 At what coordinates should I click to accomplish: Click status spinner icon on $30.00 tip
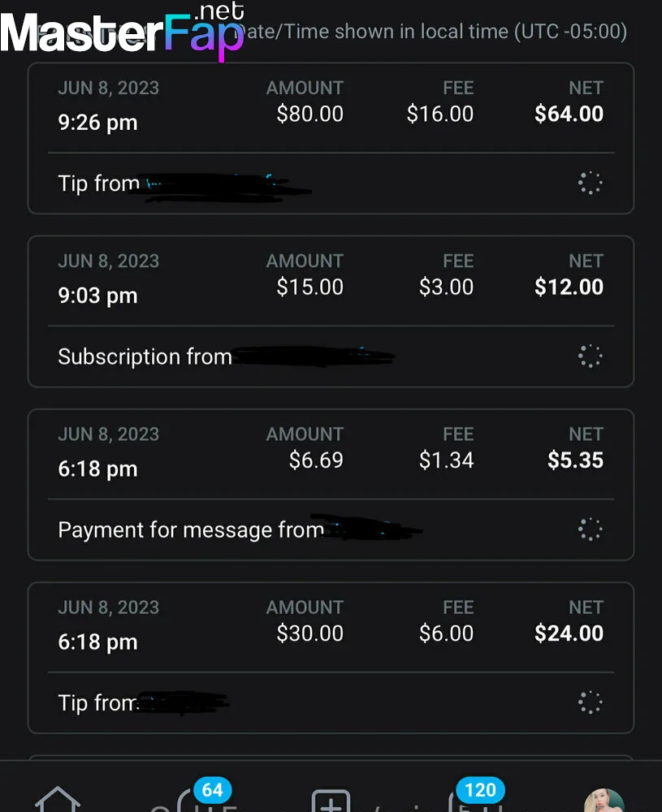[590, 702]
